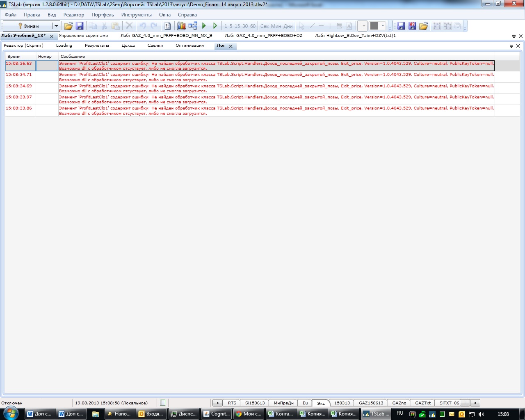525x420 pixels.
Task: Switch to the Сделки tab
Action: click(x=155, y=46)
